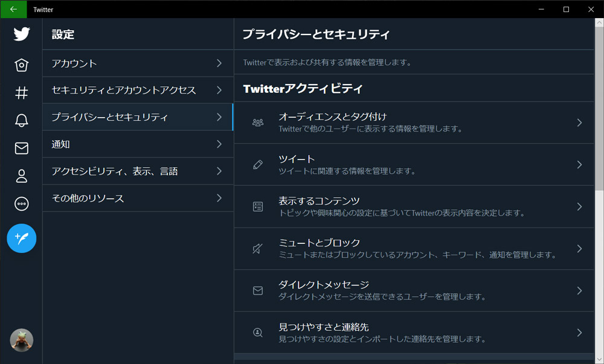Open Notifications via the bell icon
This screenshot has width=604, height=364.
(21, 120)
